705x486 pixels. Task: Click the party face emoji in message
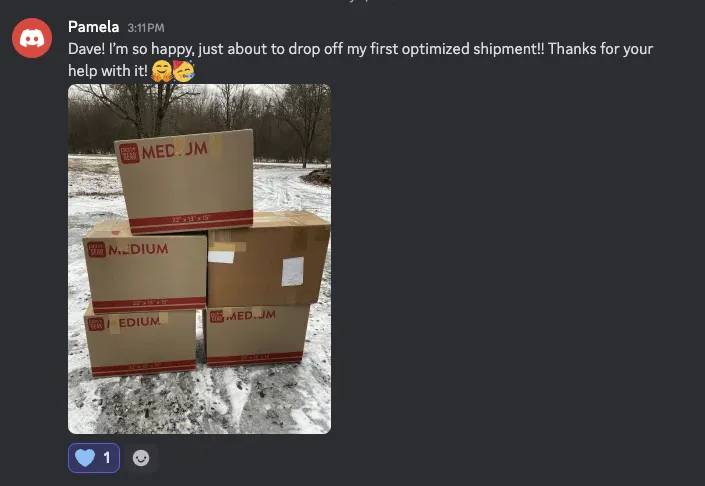coord(183,71)
